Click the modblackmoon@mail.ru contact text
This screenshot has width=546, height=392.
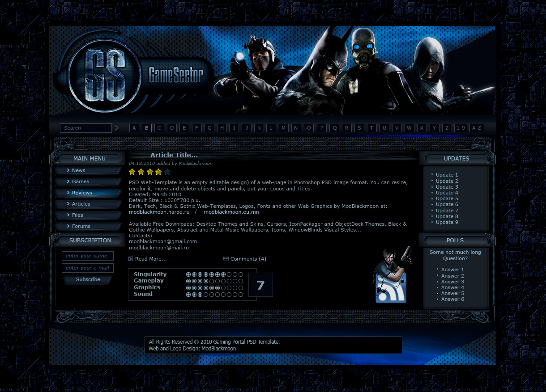pos(159,248)
